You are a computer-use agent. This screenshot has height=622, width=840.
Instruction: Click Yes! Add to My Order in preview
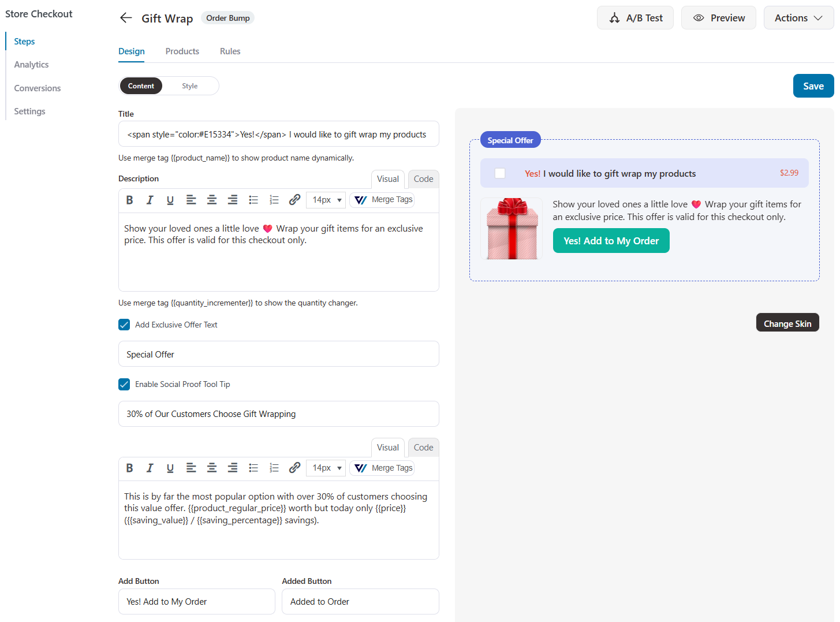click(x=611, y=241)
